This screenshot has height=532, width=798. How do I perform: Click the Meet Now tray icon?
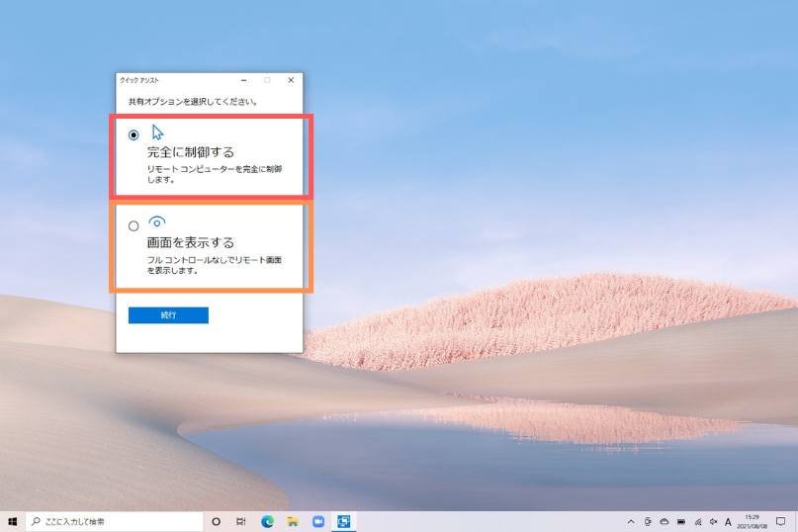click(x=648, y=521)
